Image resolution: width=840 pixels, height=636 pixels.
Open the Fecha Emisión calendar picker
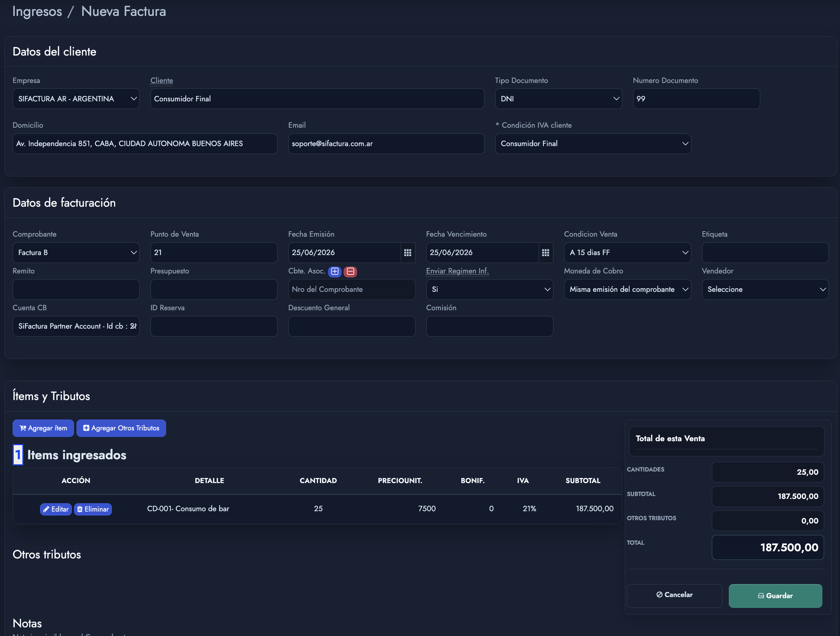click(x=408, y=253)
